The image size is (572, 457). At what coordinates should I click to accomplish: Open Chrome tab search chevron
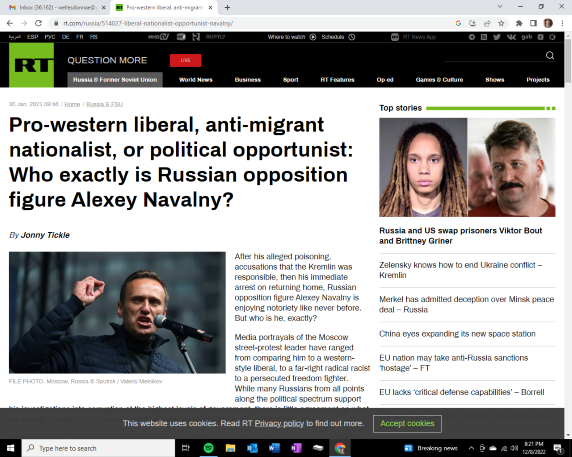point(500,7)
